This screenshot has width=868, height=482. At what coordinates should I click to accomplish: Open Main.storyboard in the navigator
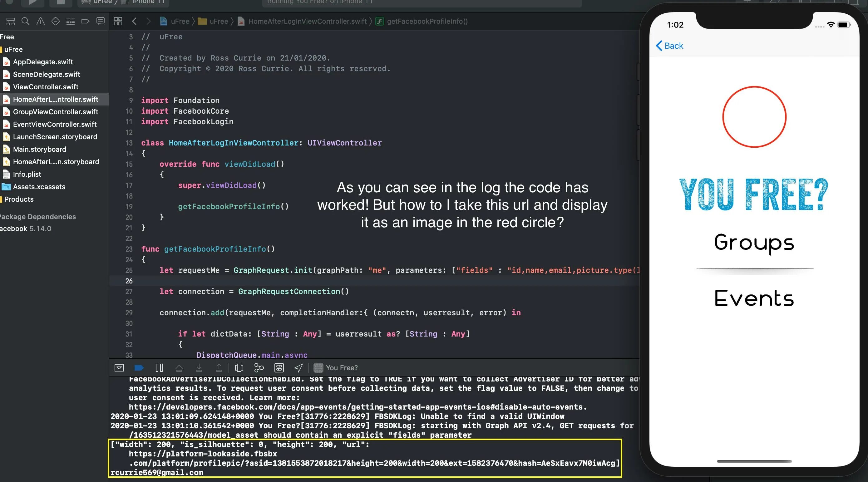point(39,149)
